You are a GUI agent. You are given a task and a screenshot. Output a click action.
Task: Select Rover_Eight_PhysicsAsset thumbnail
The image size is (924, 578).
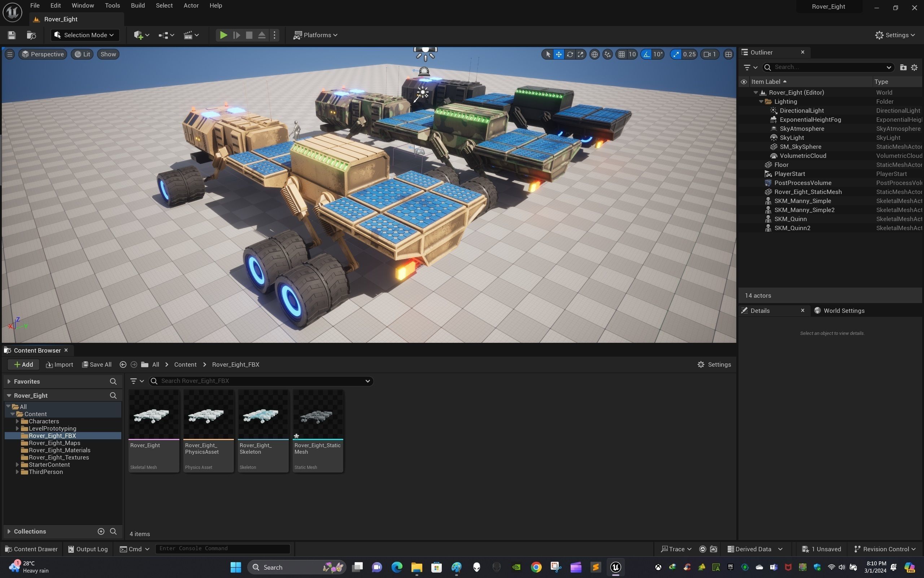(x=209, y=415)
